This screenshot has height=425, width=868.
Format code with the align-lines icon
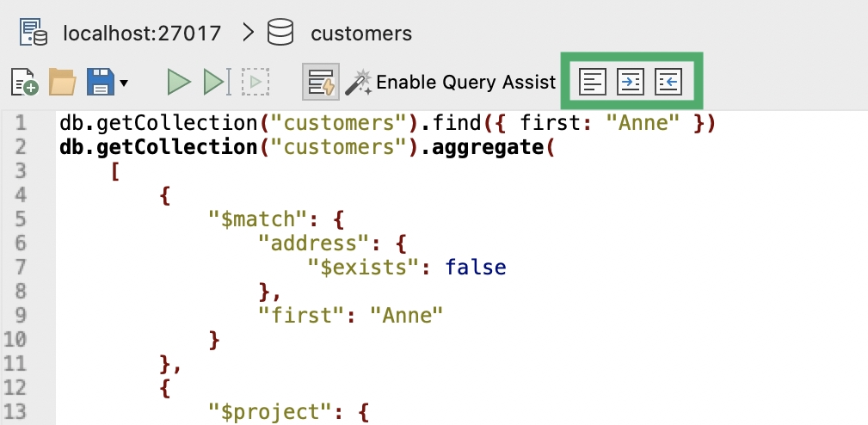pos(593,82)
